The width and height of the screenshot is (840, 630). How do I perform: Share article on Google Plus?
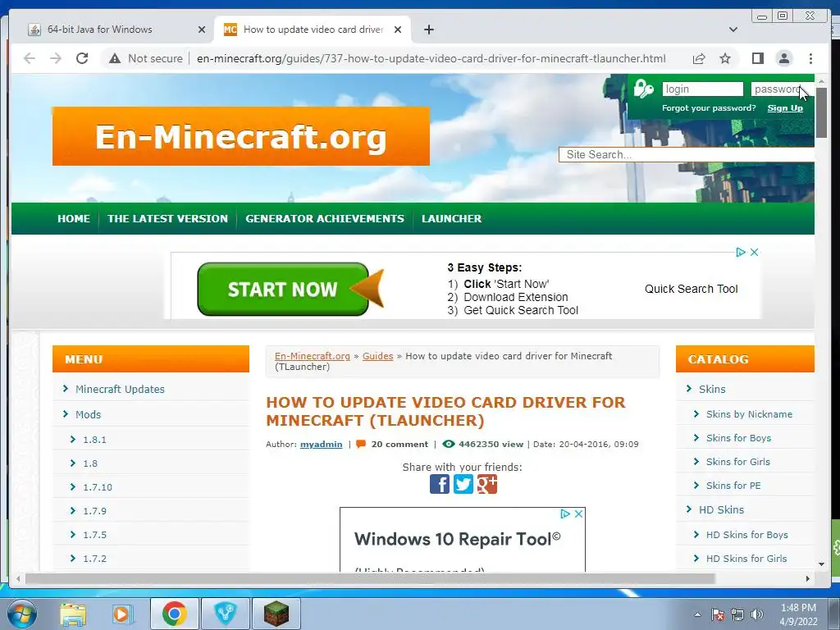point(487,484)
